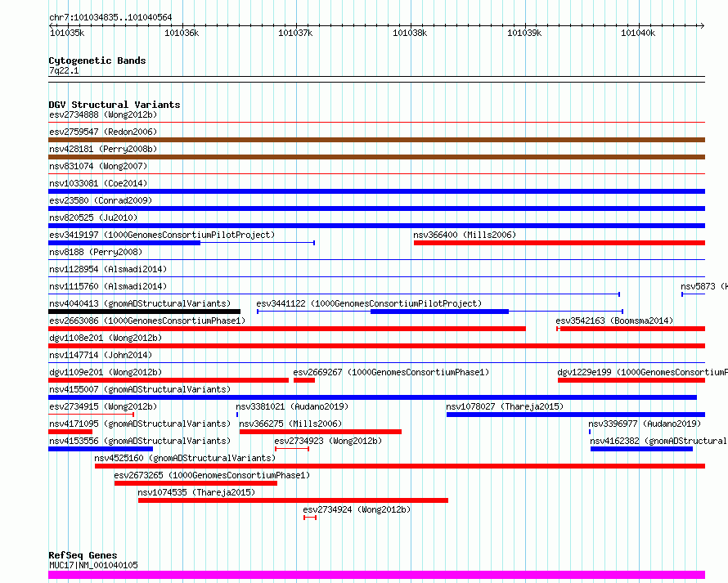Open the DGV Structural Variants track heading

tap(115, 105)
